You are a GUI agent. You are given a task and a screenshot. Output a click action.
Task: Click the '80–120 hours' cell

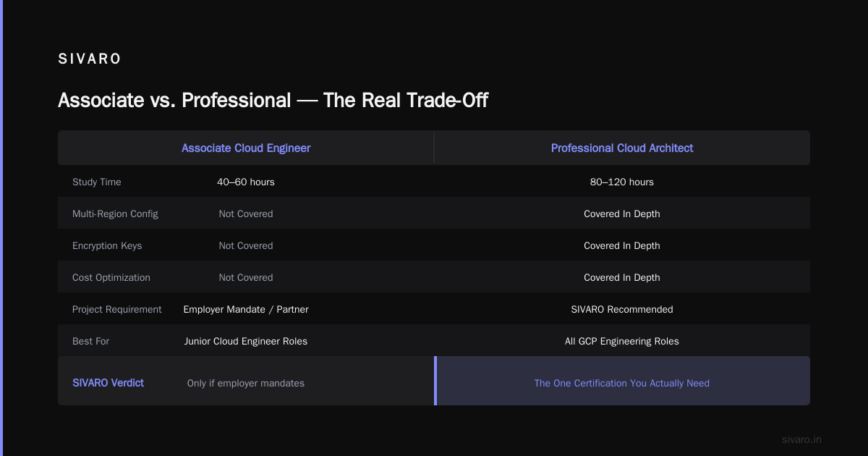pyautogui.click(x=622, y=182)
